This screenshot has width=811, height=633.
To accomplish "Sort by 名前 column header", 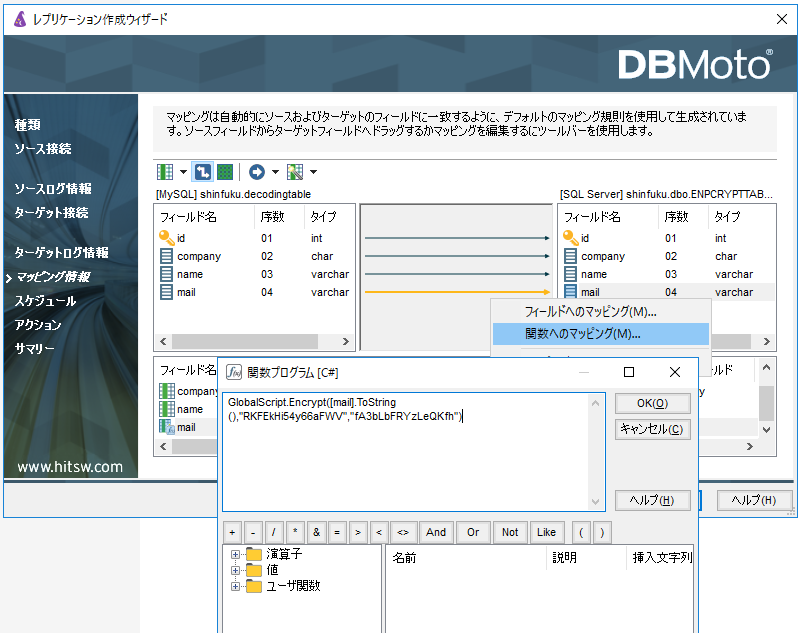I will (466, 557).
